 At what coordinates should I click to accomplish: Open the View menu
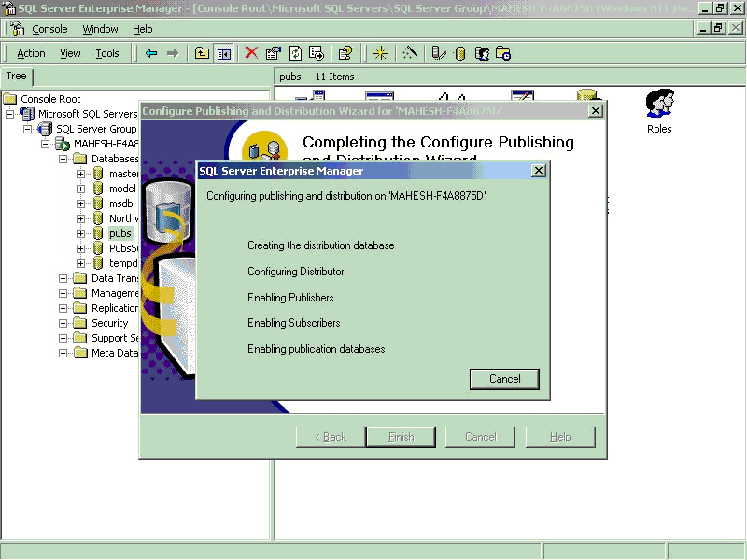point(70,53)
